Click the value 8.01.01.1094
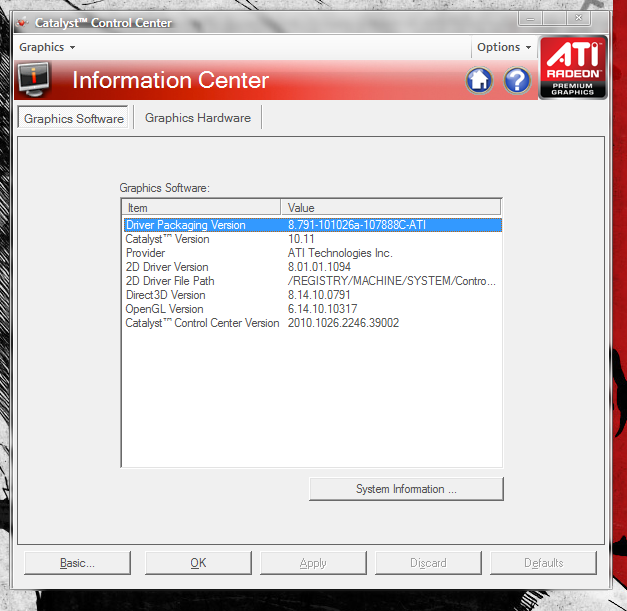The height and width of the screenshot is (611, 627). pos(319,267)
